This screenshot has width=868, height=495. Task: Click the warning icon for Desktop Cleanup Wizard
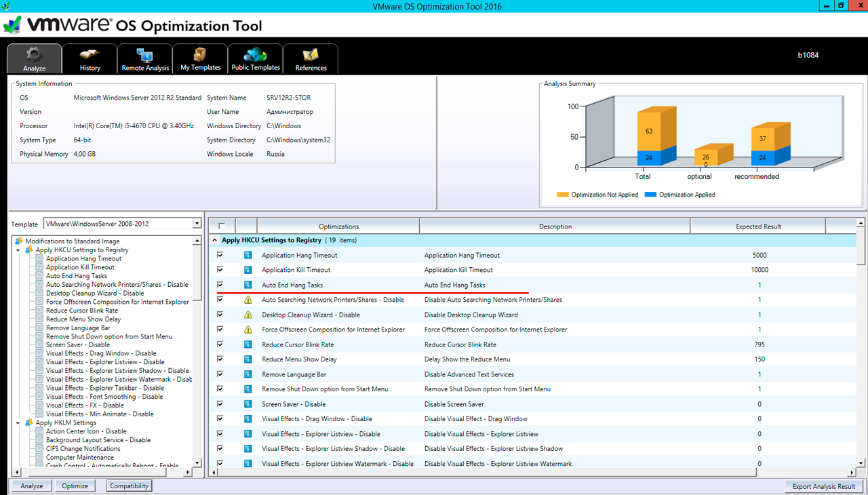[x=248, y=315]
